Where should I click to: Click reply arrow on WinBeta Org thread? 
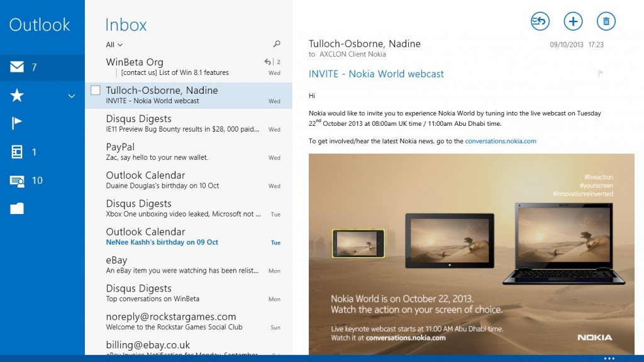tap(267, 62)
